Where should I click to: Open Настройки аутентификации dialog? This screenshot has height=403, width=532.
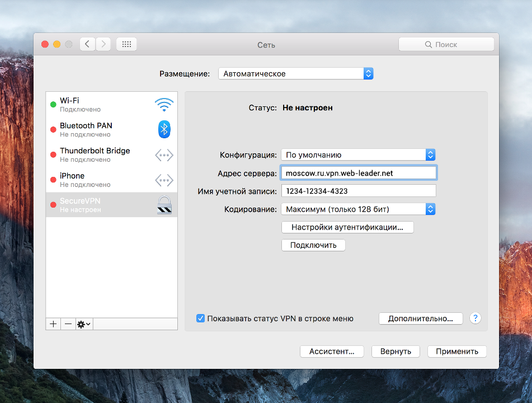(347, 227)
